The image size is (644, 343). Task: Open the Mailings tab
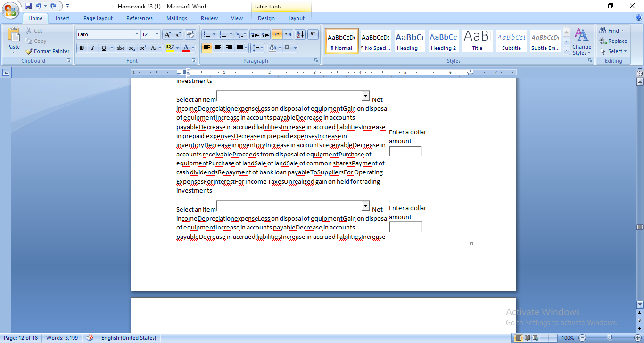tap(176, 18)
